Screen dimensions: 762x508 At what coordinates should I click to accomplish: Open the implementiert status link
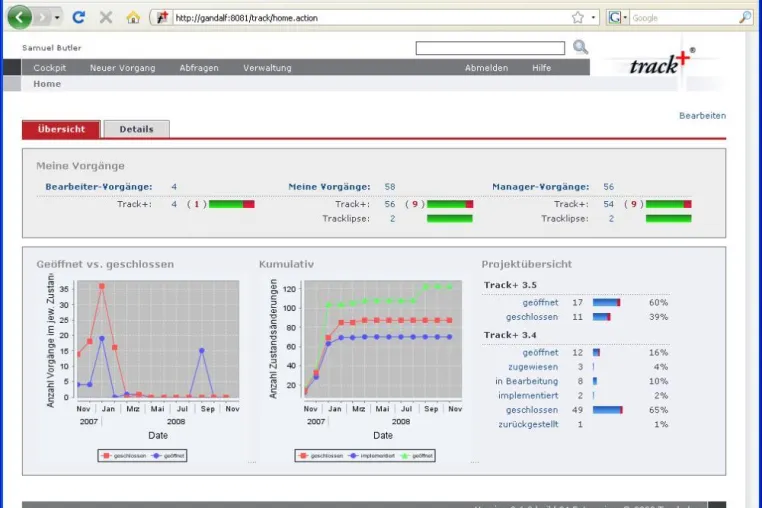[528, 396]
